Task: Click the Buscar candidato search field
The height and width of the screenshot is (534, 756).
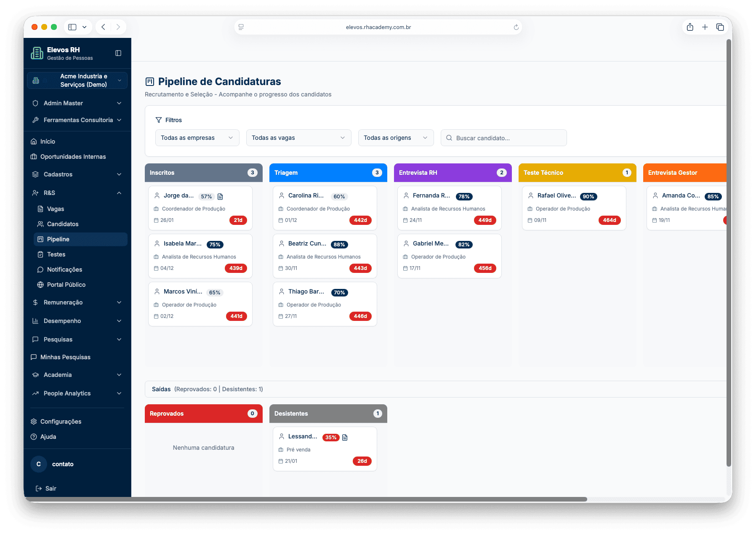Action: click(x=504, y=138)
